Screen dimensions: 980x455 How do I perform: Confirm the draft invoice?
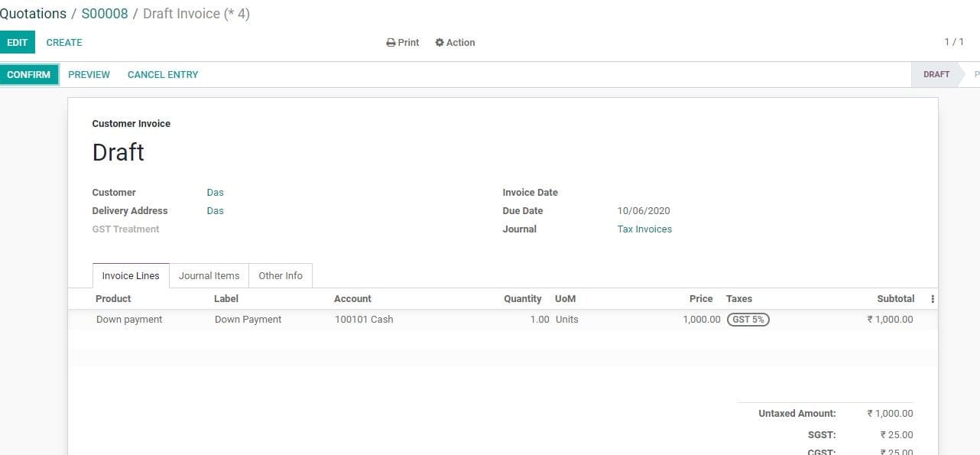pos(28,74)
